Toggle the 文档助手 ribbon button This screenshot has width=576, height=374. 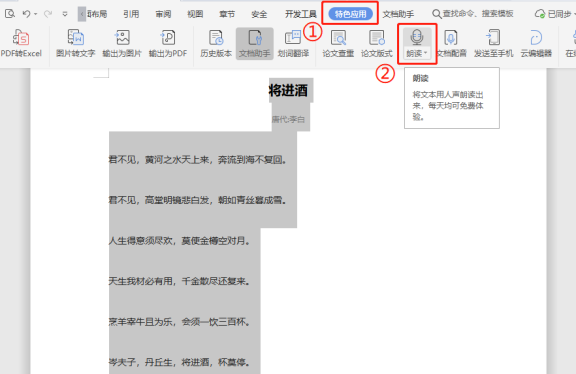255,43
